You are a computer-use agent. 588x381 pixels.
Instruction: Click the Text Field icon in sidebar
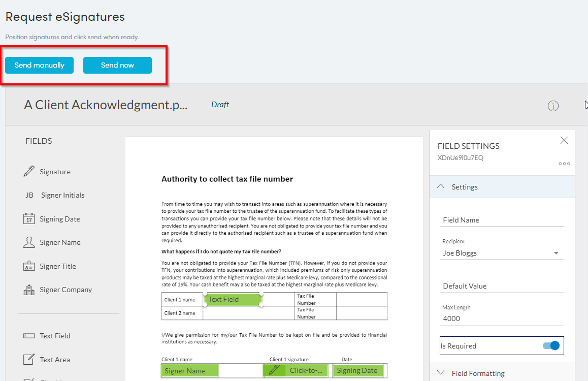pyautogui.click(x=29, y=336)
